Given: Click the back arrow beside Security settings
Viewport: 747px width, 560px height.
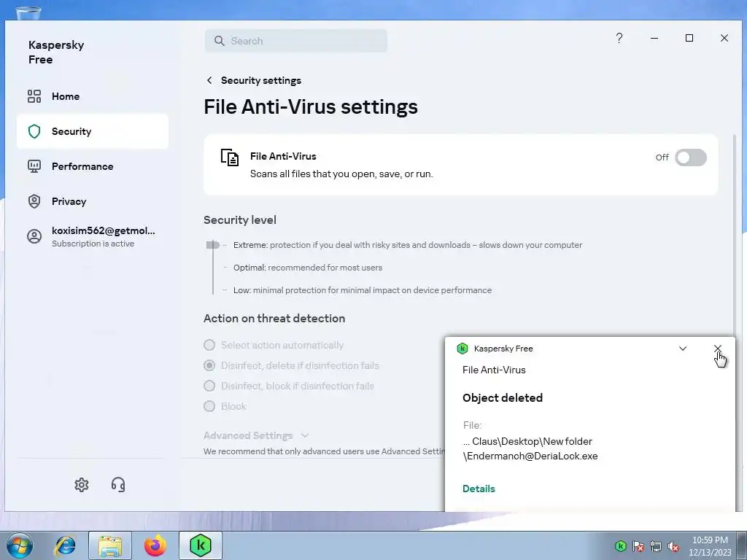Looking at the screenshot, I should coord(209,80).
